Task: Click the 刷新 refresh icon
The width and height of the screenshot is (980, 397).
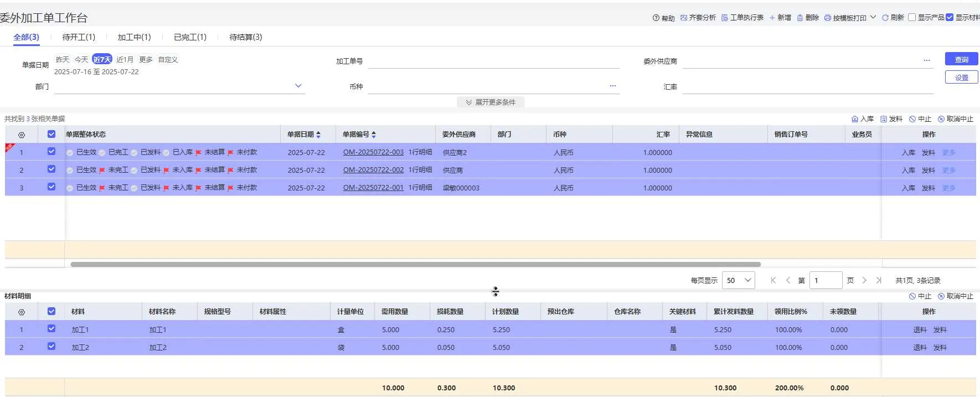Action: click(x=885, y=18)
